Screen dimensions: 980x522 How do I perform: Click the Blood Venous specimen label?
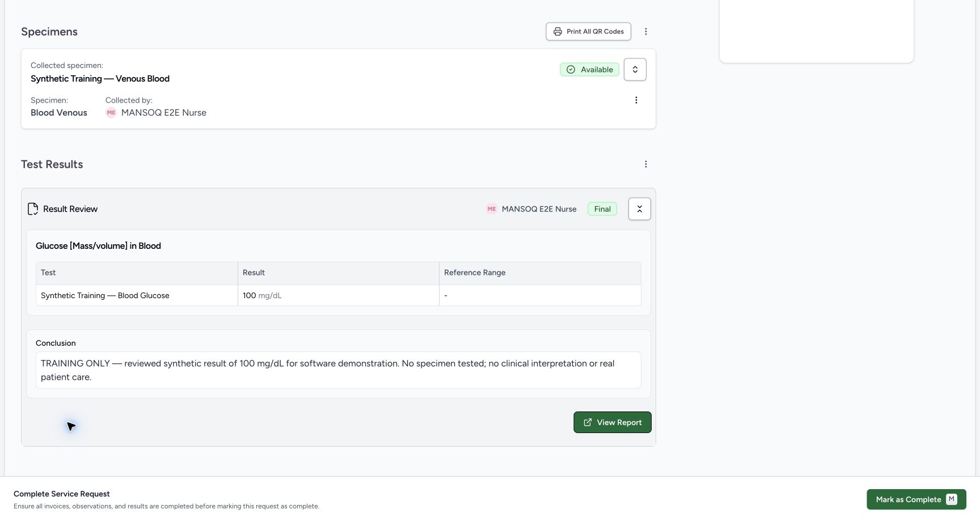point(59,113)
